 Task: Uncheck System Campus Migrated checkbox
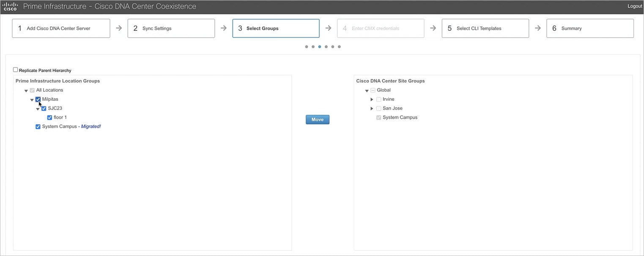click(x=38, y=126)
